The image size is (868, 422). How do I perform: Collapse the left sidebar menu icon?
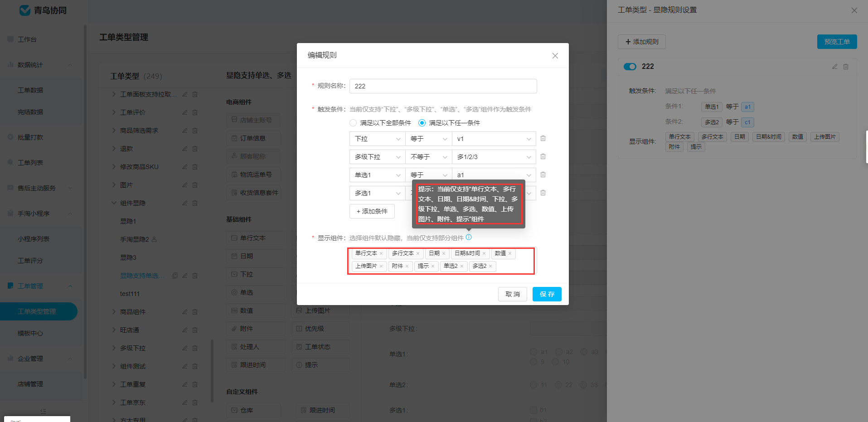pyautogui.click(x=43, y=412)
